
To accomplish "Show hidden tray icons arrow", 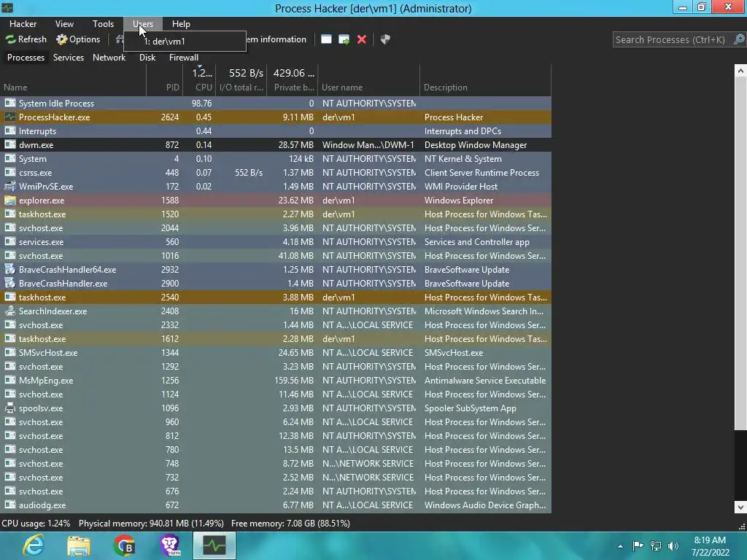I will point(620,546).
